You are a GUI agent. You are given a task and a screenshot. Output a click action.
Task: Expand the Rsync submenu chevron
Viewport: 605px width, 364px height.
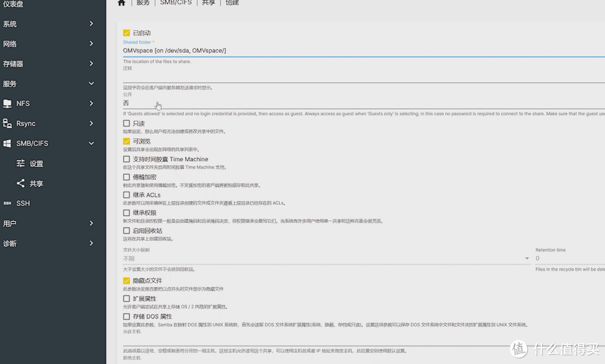(x=91, y=123)
